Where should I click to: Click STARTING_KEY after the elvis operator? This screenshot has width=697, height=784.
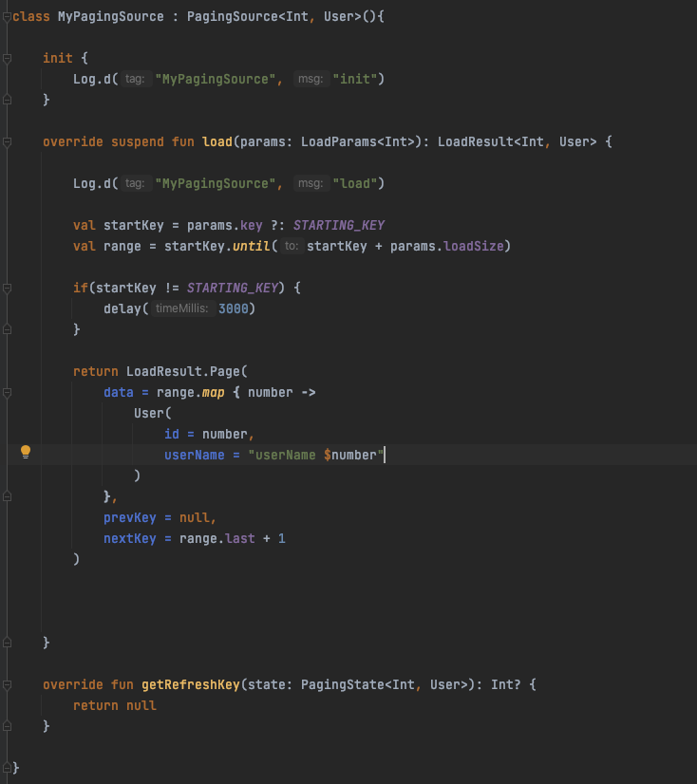click(x=339, y=226)
